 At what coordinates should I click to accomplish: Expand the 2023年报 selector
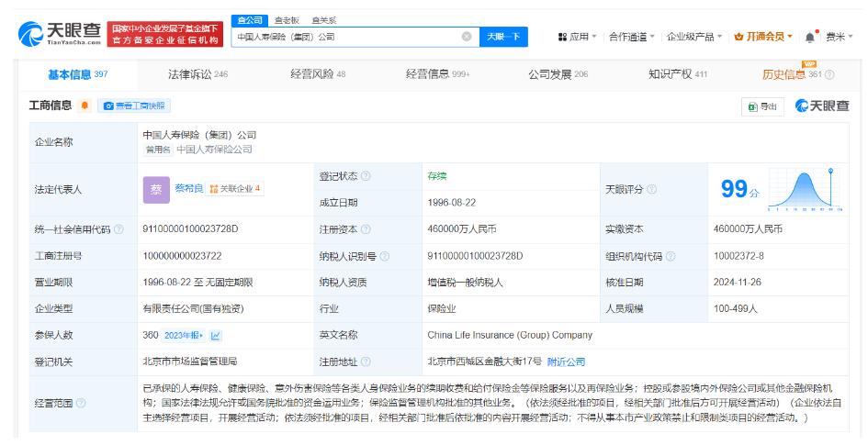[184, 336]
